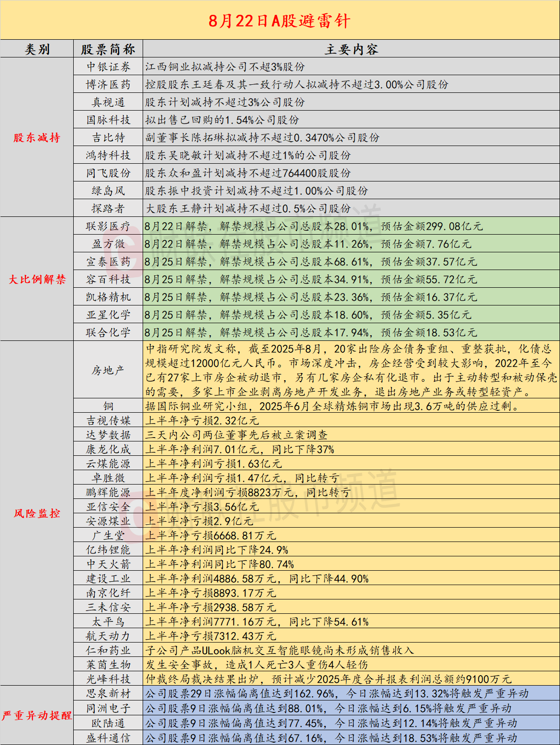Select the 中天火箭 stock name cell
The height and width of the screenshot is (745, 560).
[108, 564]
